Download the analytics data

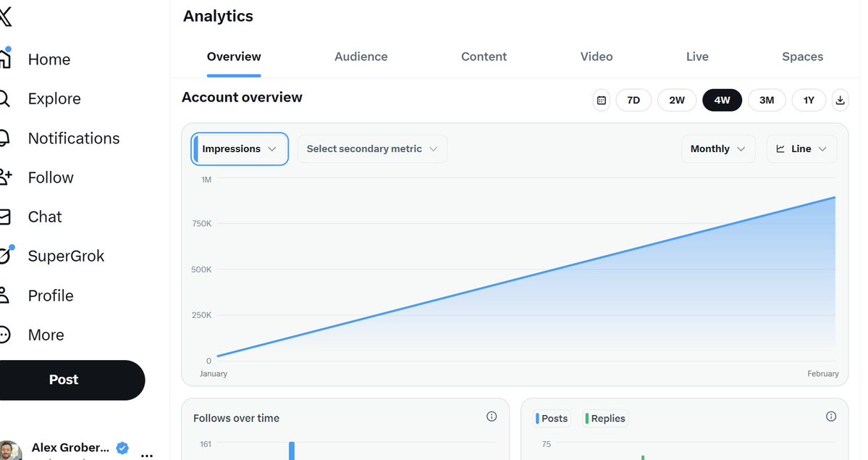click(840, 100)
